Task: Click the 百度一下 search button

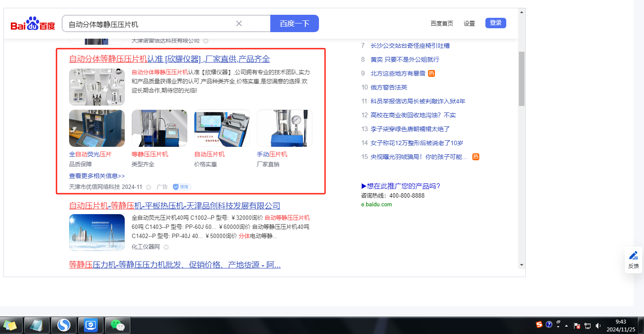Action: (x=295, y=23)
